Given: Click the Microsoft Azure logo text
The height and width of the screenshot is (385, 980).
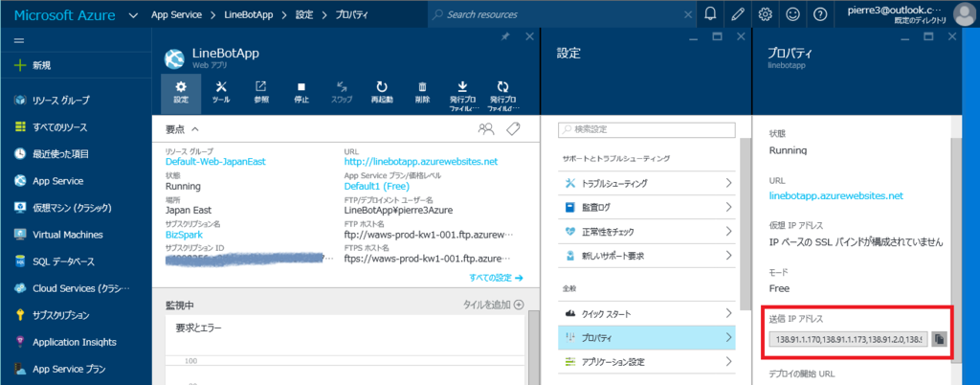Looking at the screenshot, I should coord(64,15).
